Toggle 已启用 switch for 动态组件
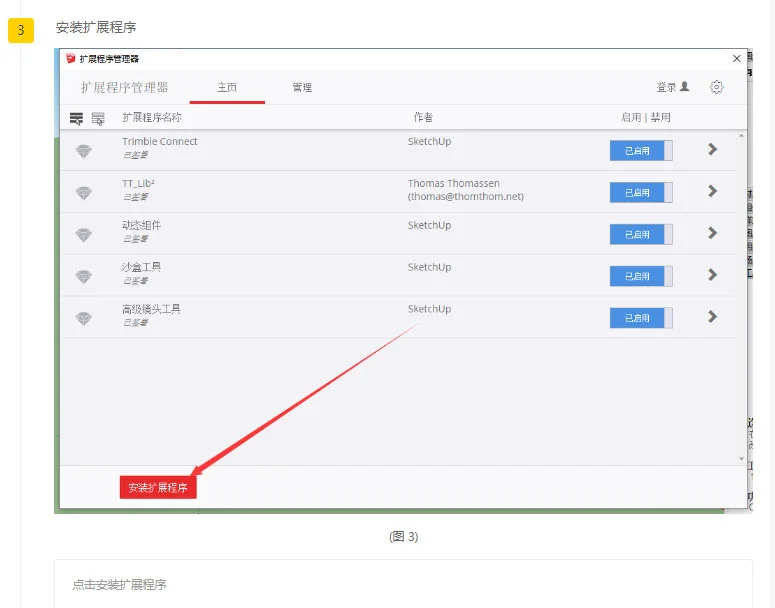This screenshot has height=608, width=775. pos(641,234)
